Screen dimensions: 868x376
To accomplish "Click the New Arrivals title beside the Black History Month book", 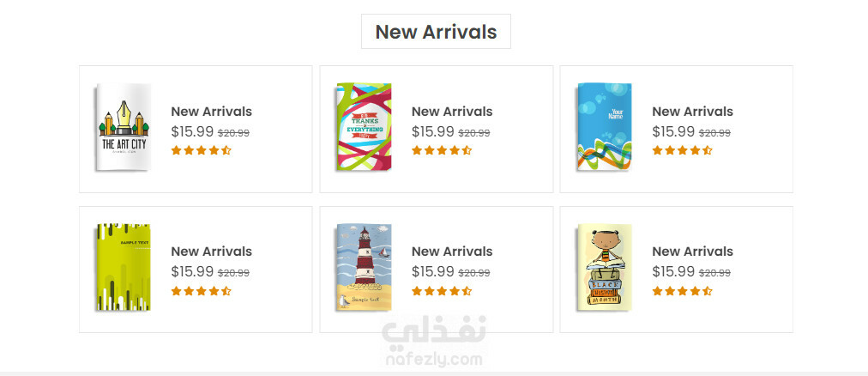I will pos(692,252).
